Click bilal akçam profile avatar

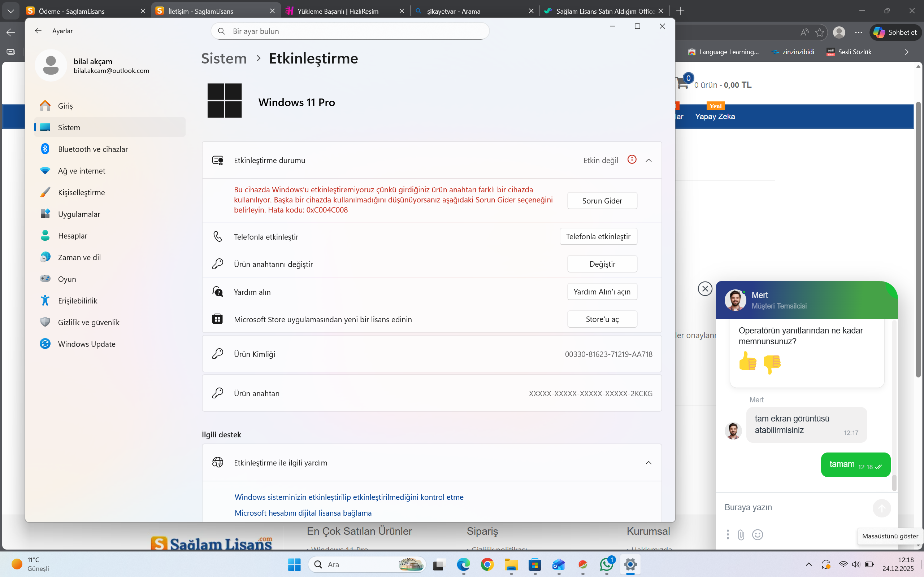(x=51, y=65)
